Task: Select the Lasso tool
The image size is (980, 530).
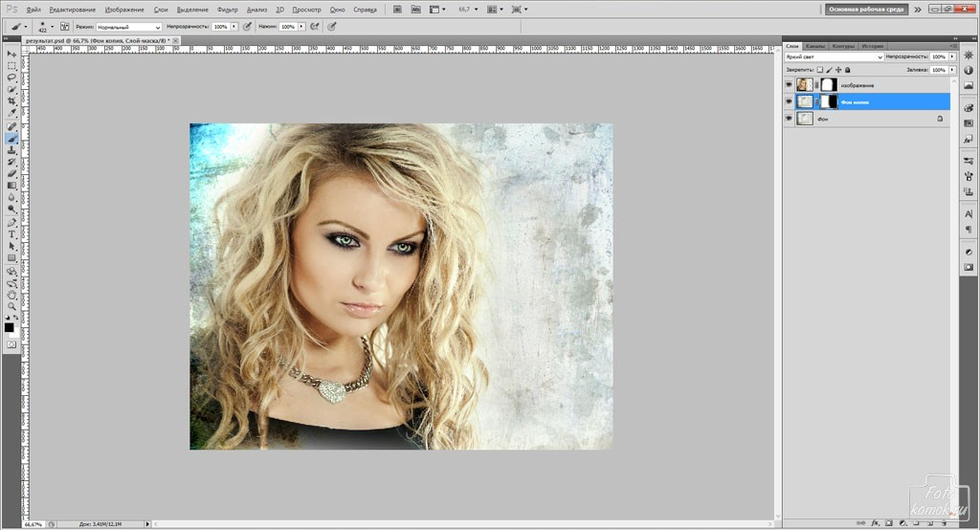Action: coord(11,77)
